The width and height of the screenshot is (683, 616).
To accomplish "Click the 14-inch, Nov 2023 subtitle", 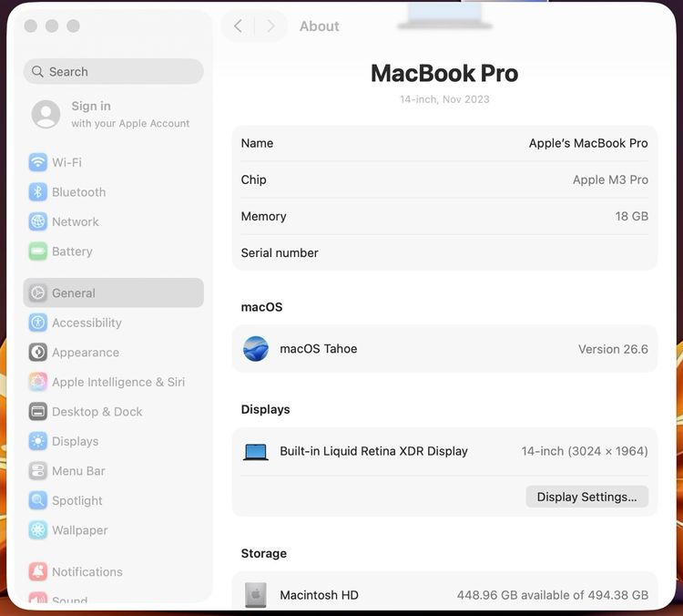I will coord(444,99).
